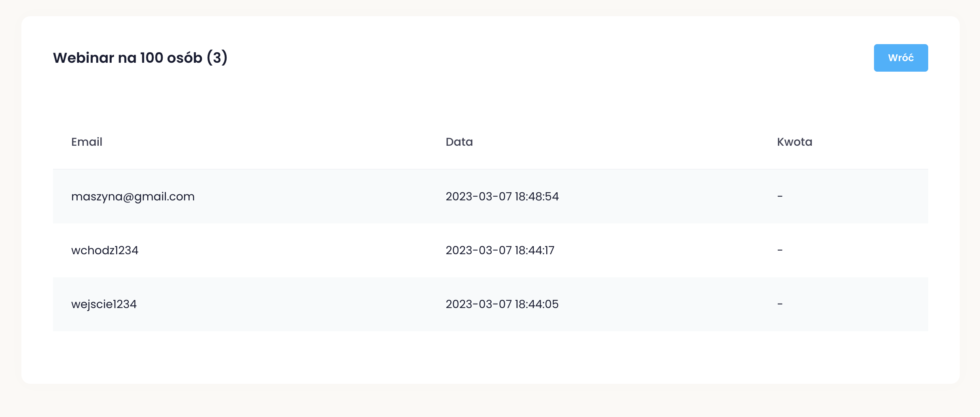
Task: Click the Kwota column header
Action: [794, 142]
